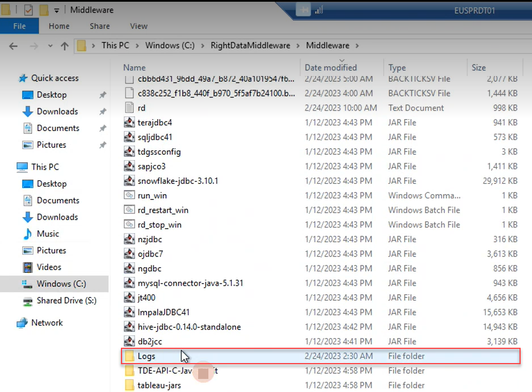Click 'RightDataMiddleware' breadcrumb
The width and height of the screenshot is (532, 392).
click(250, 45)
